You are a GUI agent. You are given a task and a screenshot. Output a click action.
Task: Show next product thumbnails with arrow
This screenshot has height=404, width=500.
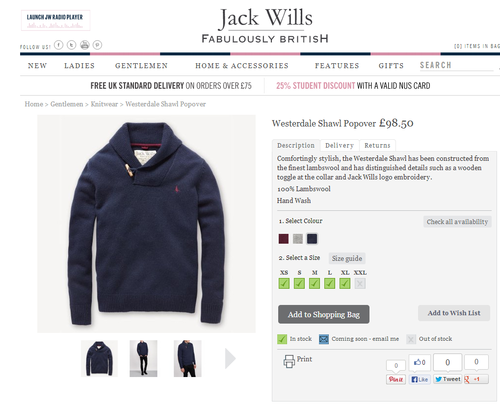pos(230,359)
